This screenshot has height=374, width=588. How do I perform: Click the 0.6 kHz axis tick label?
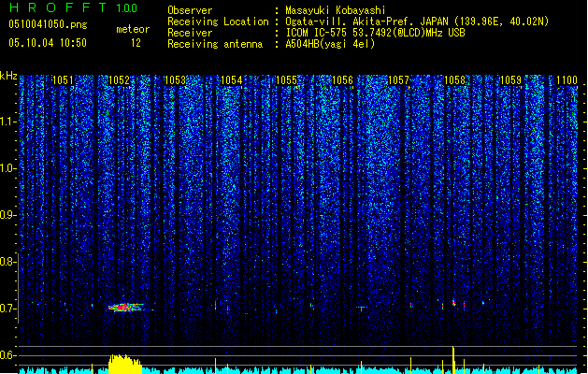pyautogui.click(x=7, y=355)
